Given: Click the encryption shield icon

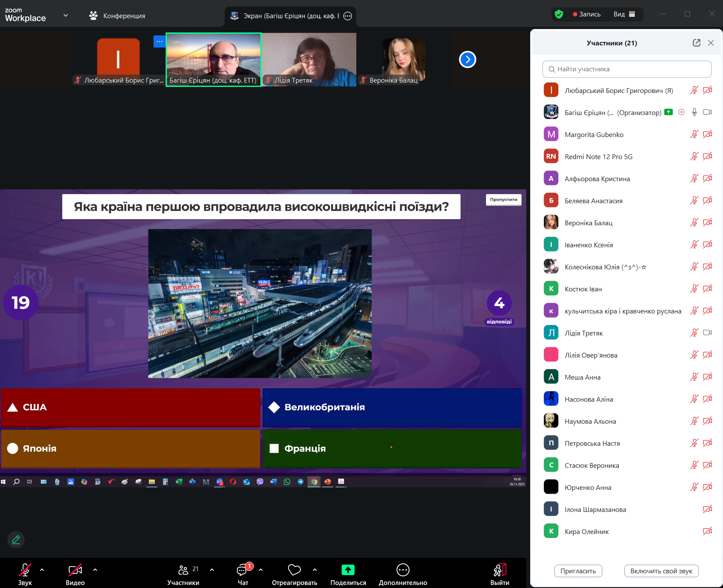Looking at the screenshot, I should pos(559,14).
